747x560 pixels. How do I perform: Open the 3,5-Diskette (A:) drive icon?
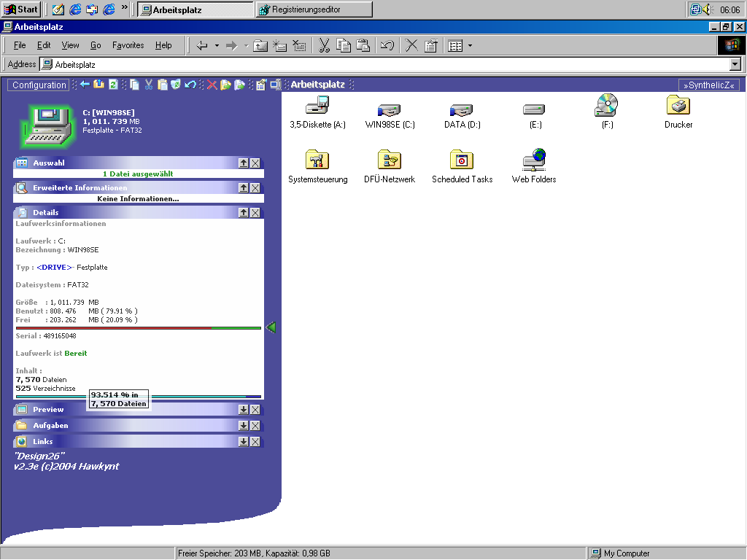(x=317, y=106)
